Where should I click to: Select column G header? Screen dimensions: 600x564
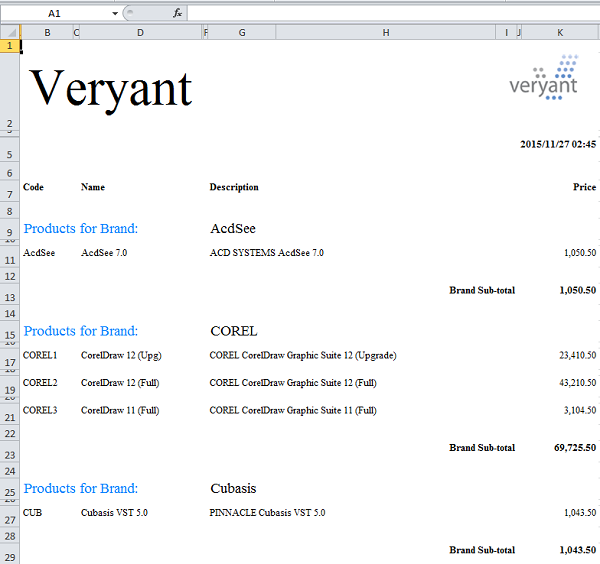click(242, 33)
